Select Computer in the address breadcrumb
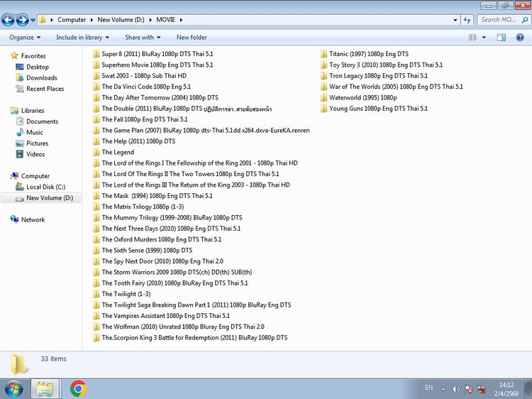Viewport: 532px width, 399px height. click(x=72, y=20)
